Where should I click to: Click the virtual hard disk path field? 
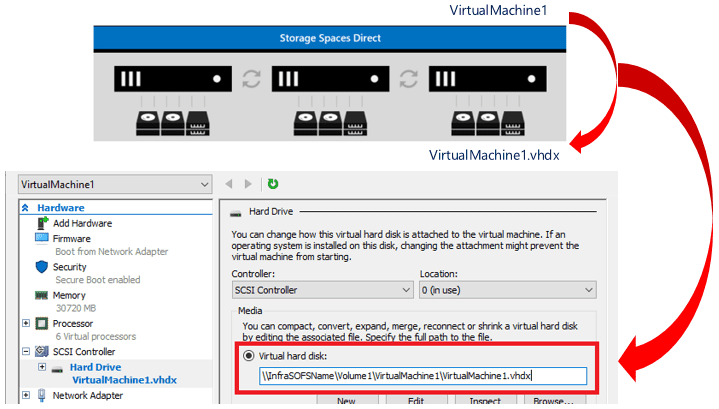[x=420, y=376]
